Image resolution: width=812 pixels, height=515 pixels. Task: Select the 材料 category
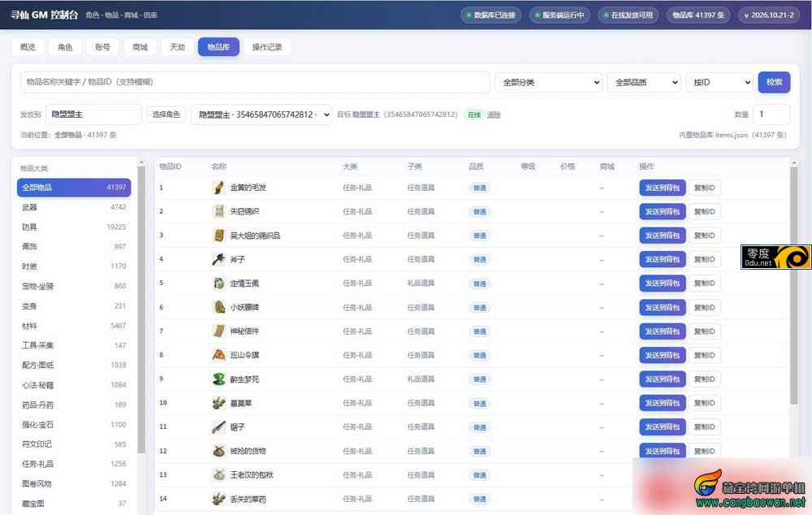tap(74, 326)
